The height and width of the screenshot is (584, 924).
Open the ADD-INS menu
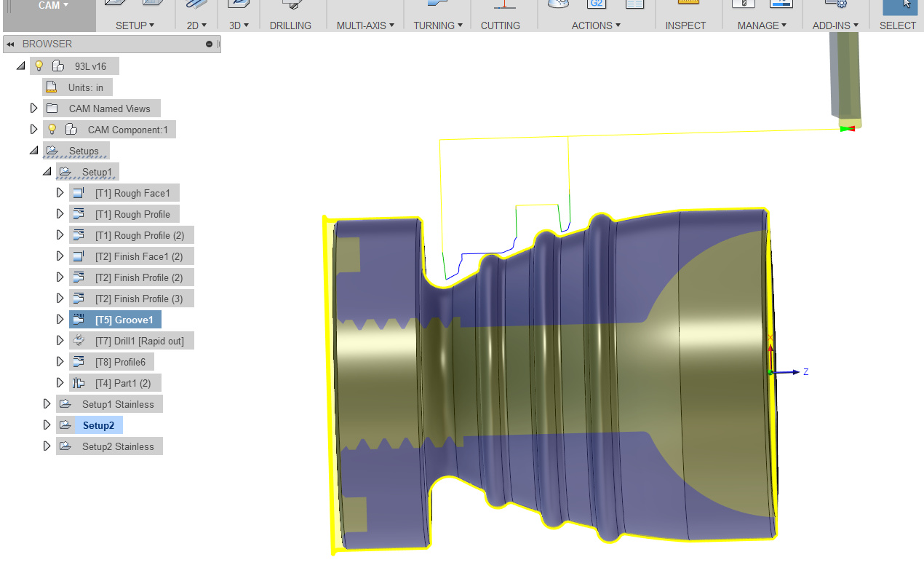tap(836, 25)
